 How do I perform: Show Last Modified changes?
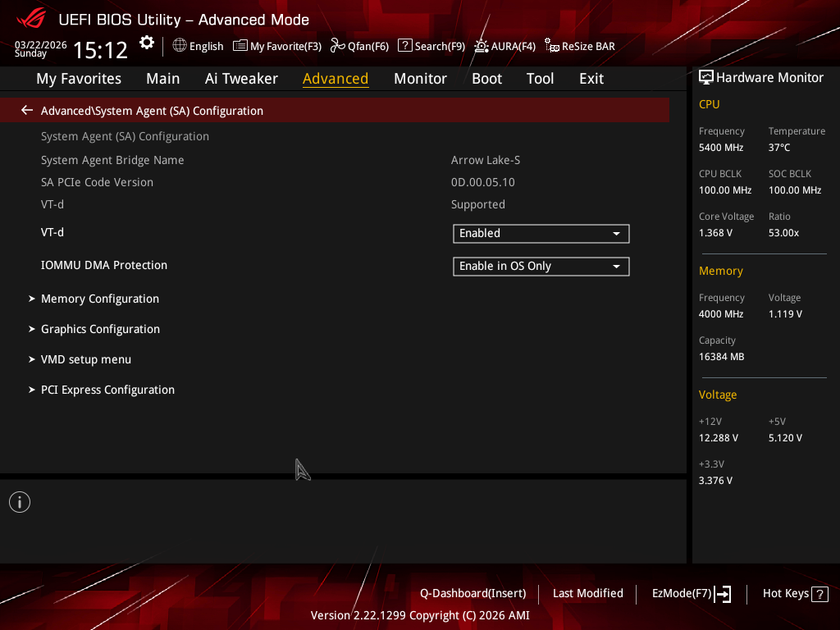[587, 594]
